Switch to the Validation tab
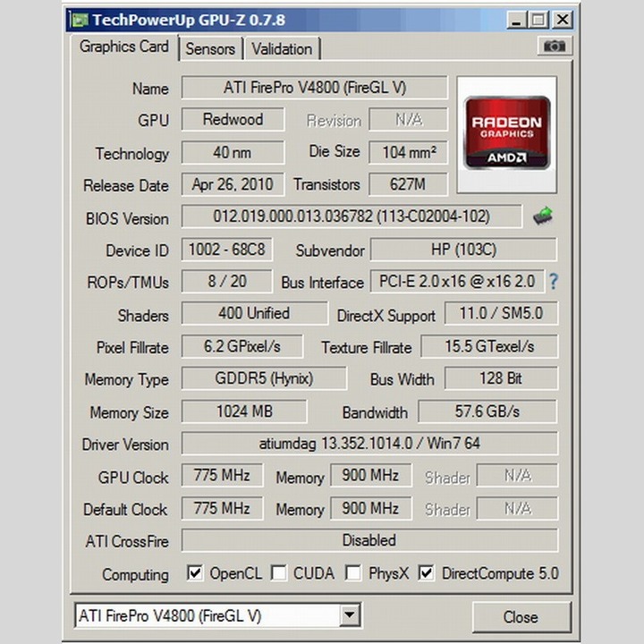Image resolution: width=644 pixels, height=644 pixels. pyautogui.click(x=282, y=49)
